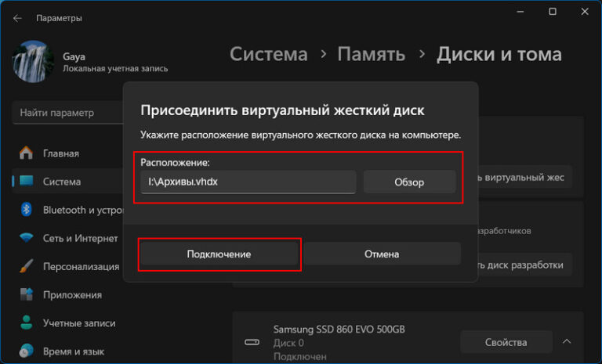Select the Система monitor icon
602x364 pixels.
pyautogui.click(x=27, y=182)
